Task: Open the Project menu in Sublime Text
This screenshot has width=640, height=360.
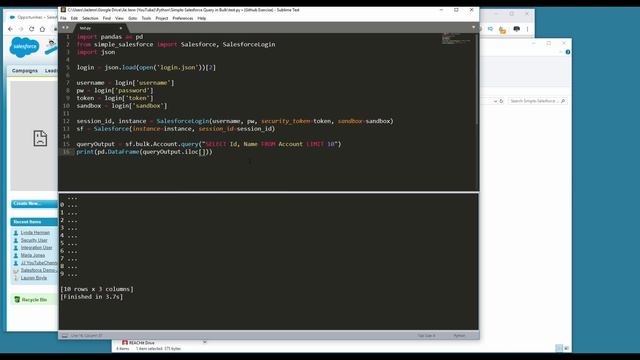Action: pos(162,18)
